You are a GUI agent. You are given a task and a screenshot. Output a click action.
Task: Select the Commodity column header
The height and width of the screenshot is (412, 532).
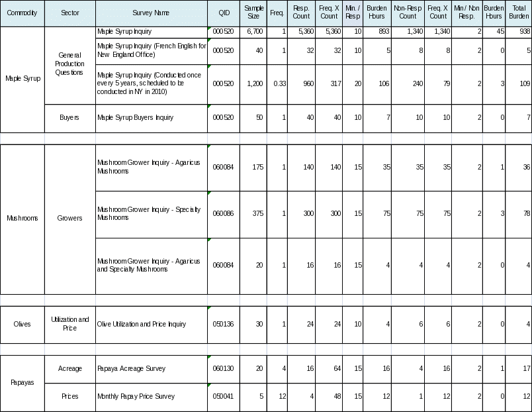pos(22,13)
